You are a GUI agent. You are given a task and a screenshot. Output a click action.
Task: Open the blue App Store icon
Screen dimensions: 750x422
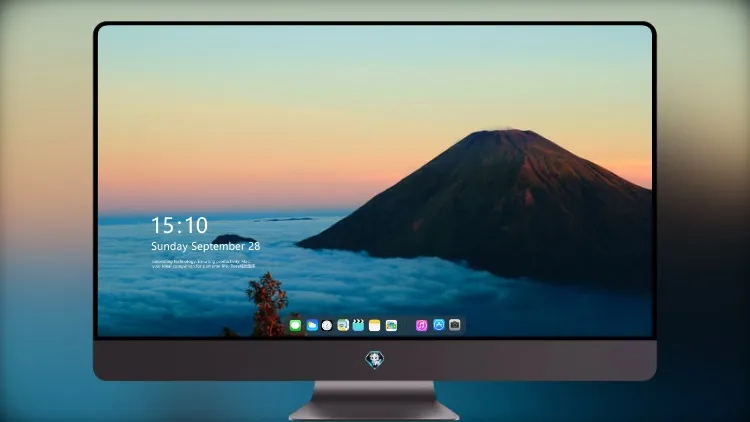439,325
